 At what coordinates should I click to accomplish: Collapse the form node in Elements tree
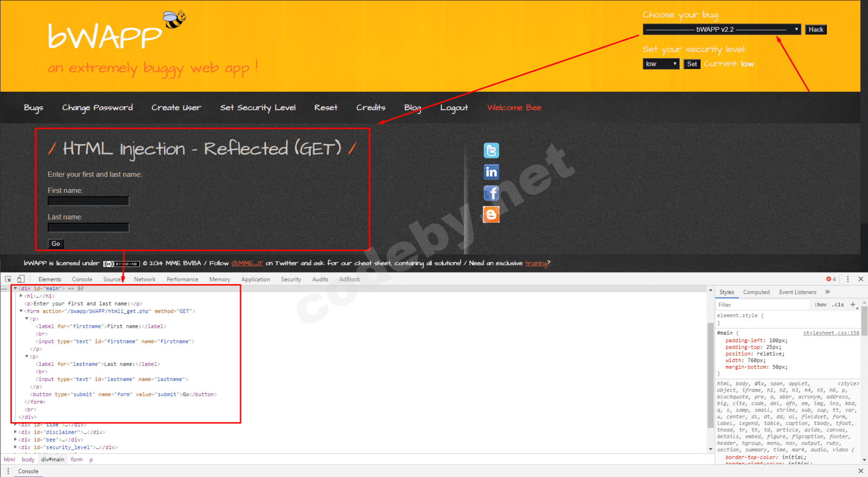pyautogui.click(x=21, y=311)
